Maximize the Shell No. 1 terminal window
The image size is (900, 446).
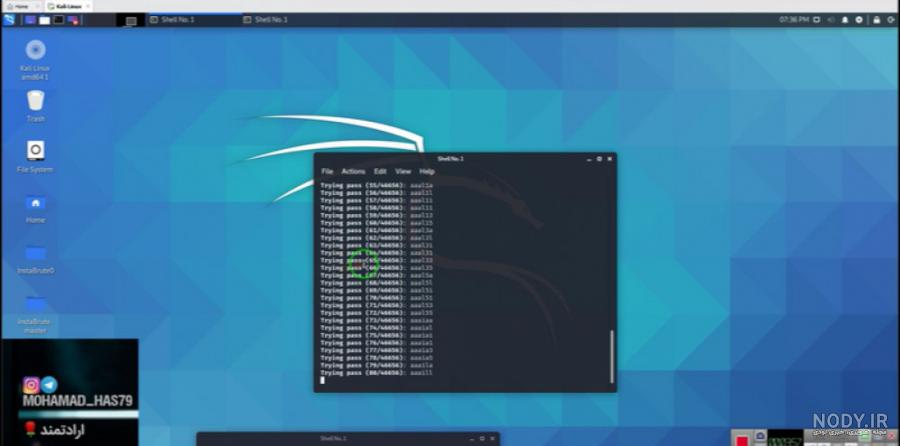click(x=599, y=159)
